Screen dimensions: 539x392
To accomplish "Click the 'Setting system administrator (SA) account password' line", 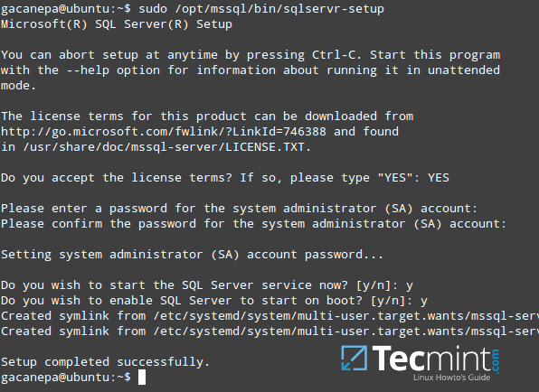I will tap(192, 255).
